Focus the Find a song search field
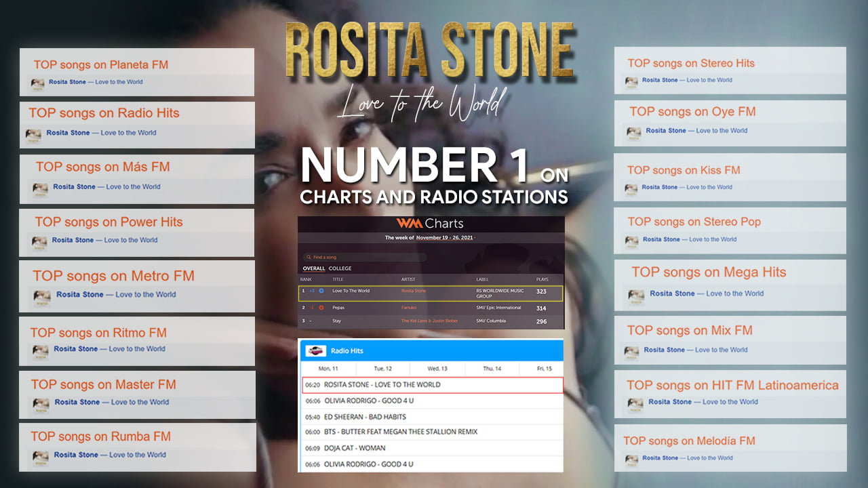The width and height of the screenshot is (868, 488). 365,258
